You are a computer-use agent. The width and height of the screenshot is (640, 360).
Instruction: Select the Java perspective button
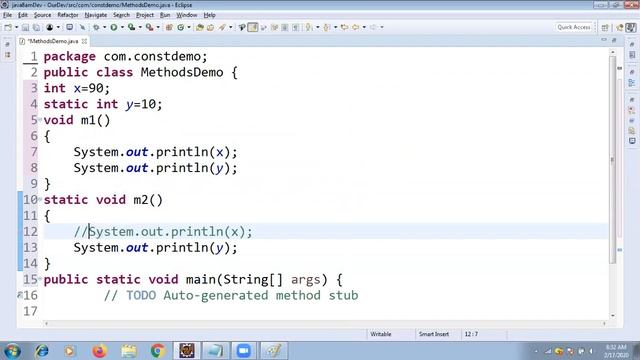click(631, 27)
